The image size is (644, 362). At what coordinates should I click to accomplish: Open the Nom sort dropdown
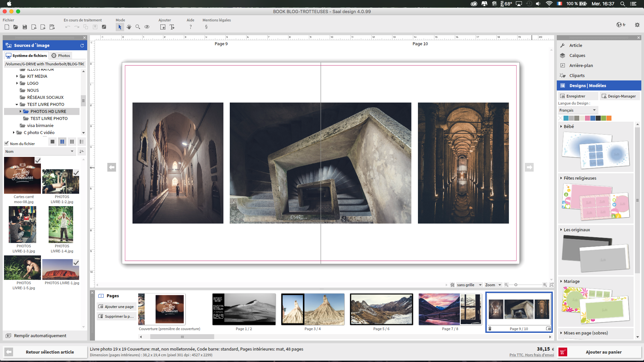click(40, 152)
